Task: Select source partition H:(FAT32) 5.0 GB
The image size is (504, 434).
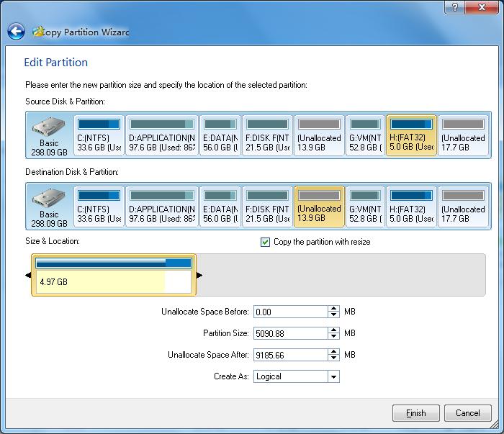Action: point(411,135)
